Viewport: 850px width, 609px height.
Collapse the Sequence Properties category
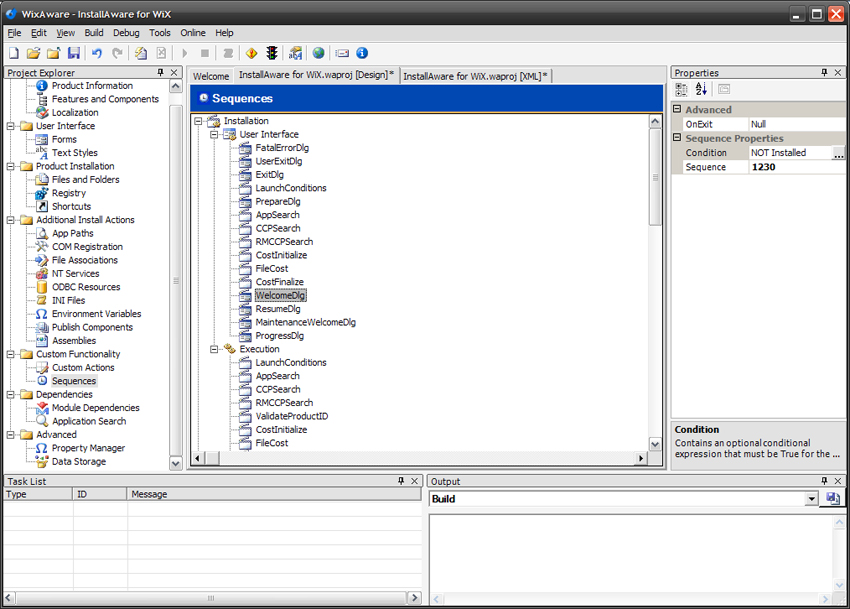(x=677, y=138)
